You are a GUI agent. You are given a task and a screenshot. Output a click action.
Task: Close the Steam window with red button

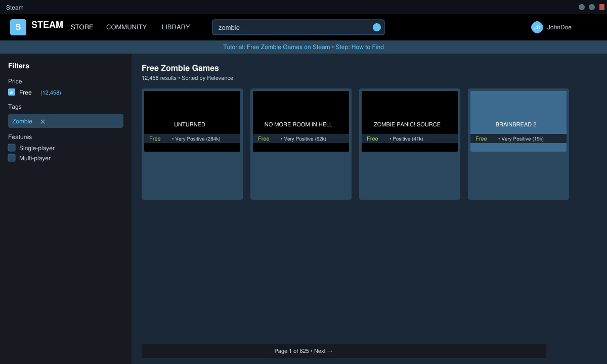tap(602, 7)
